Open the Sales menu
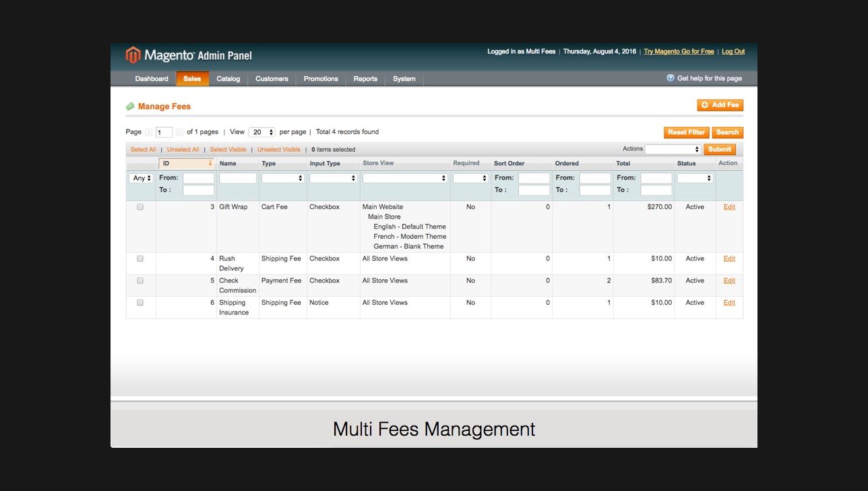Screen dimensions: 868x491 tap(192, 79)
